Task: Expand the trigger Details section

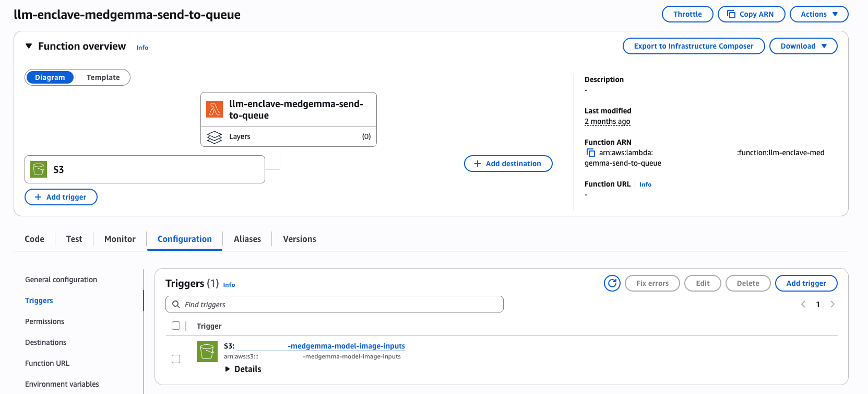Action: [x=243, y=369]
